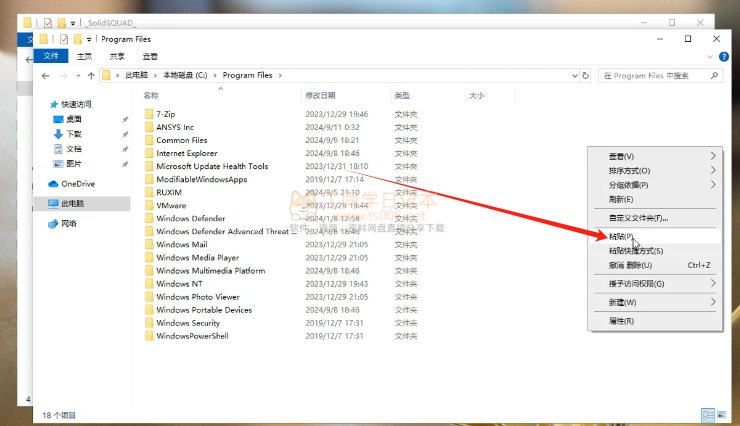Open the 查看 ribbon tab
This screenshot has height=426, width=740.
coord(149,56)
